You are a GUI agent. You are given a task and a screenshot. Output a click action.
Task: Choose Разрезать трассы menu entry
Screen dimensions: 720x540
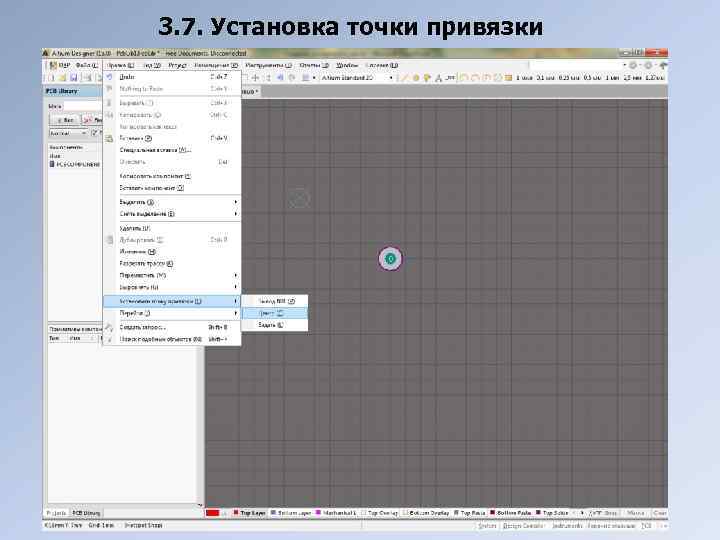click(x=172, y=264)
